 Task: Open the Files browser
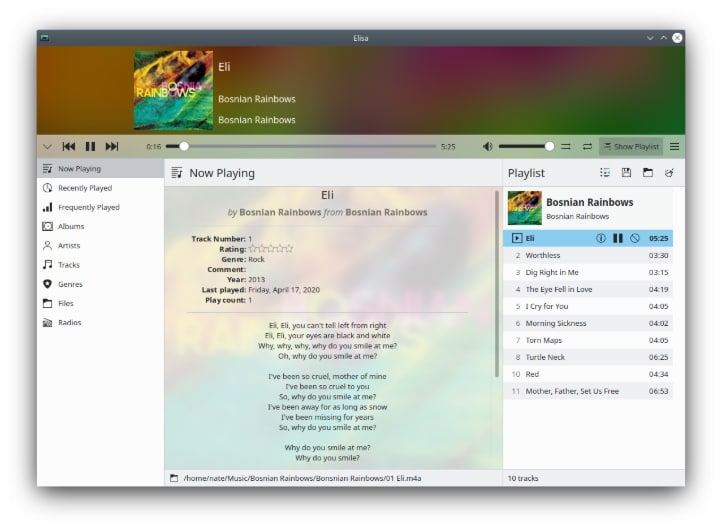click(100, 303)
